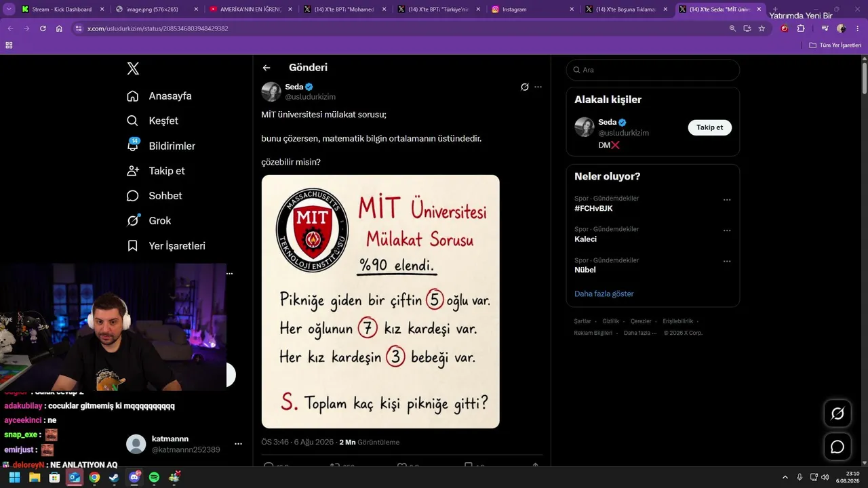The width and height of the screenshot is (868, 488).
Task: Open Google Chrome from the taskbar
Action: click(x=94, y=477)
